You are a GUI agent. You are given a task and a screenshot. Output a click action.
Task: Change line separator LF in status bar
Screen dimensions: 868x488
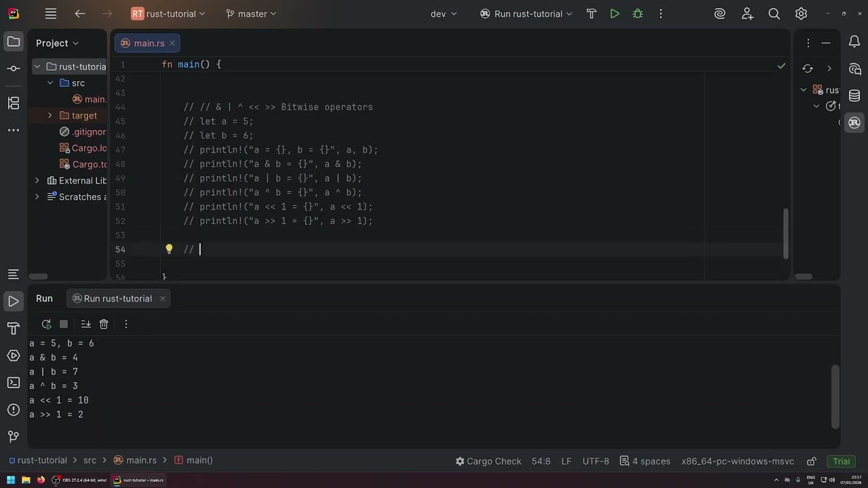click(566, 461)
